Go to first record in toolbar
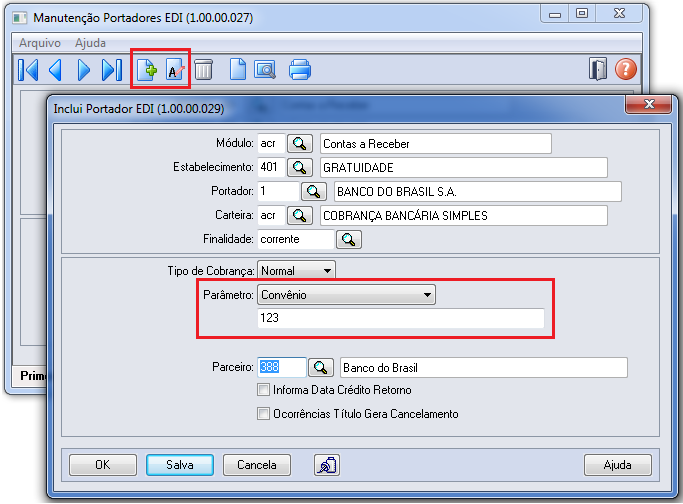Viewport: 683px width, 504px height. tap(28, 70)
